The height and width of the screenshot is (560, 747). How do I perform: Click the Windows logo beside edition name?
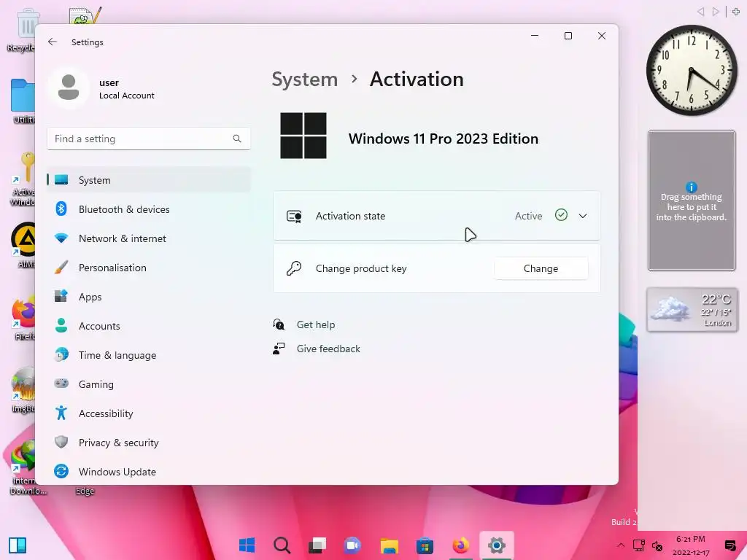(x=303, y=136)
